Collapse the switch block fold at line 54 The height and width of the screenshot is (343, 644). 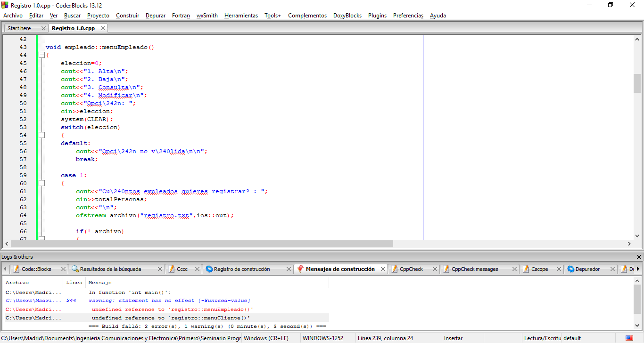41,135
